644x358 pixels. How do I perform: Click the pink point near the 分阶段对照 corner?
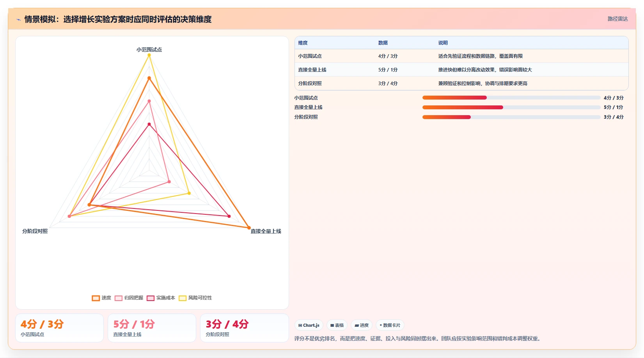[x=69, y=216]
